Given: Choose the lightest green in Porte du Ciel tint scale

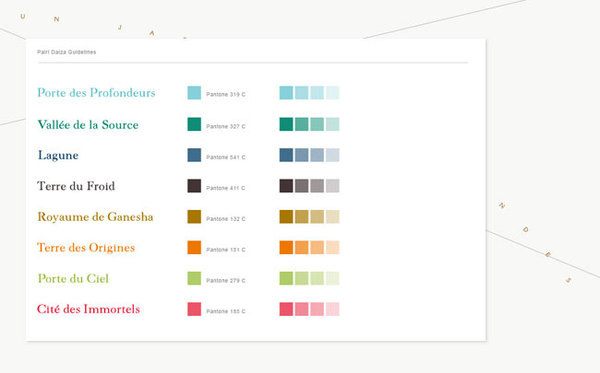Looking at the screenshot, I should pyautogui.click(x=333, y=278).
